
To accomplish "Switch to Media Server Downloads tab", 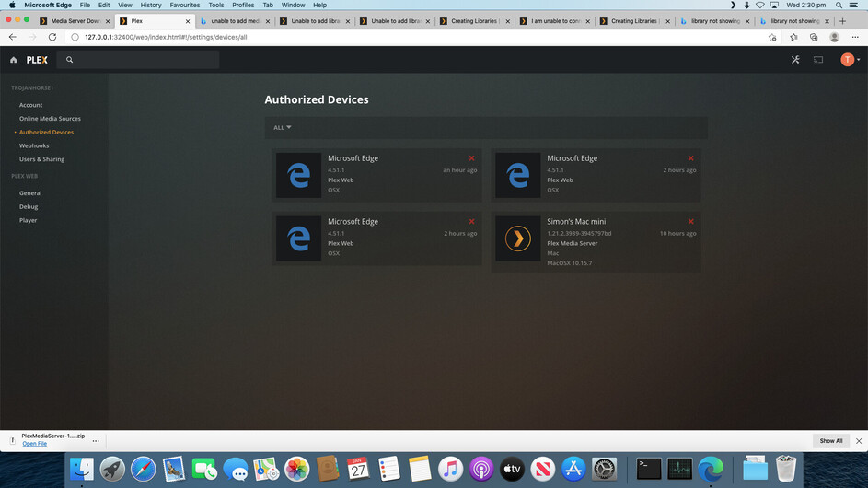I will (x=75, y=21).
